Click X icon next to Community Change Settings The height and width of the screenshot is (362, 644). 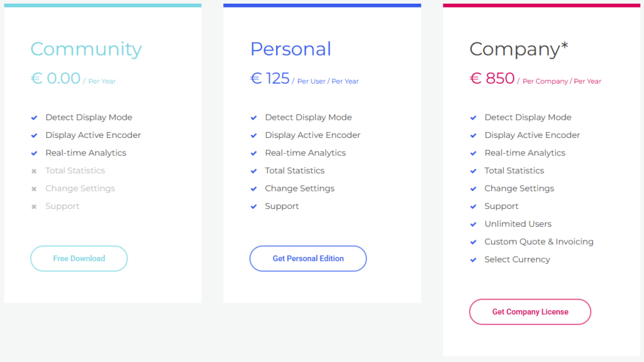tap(34, 189)
